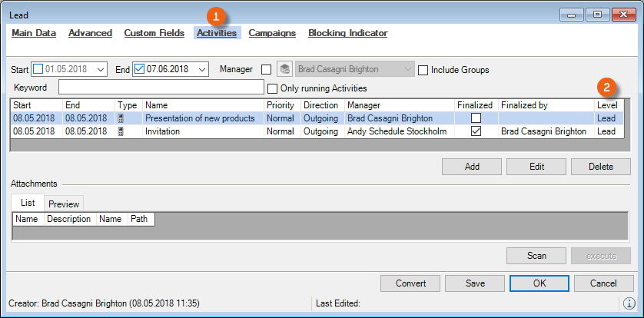The height and width of the screenshot is (318, 644).
Task: Check Only running Activities option
Action: (x=271, y=88)
